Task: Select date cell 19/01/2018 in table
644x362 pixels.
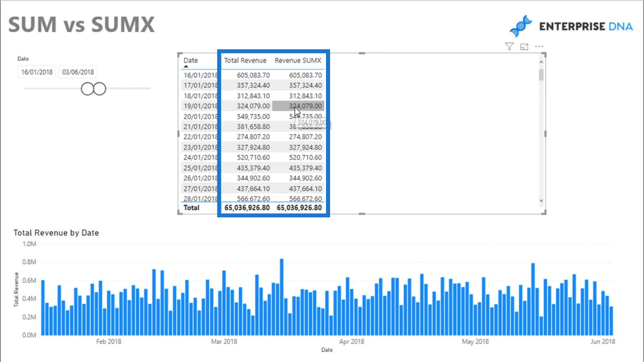Action: 200,106
